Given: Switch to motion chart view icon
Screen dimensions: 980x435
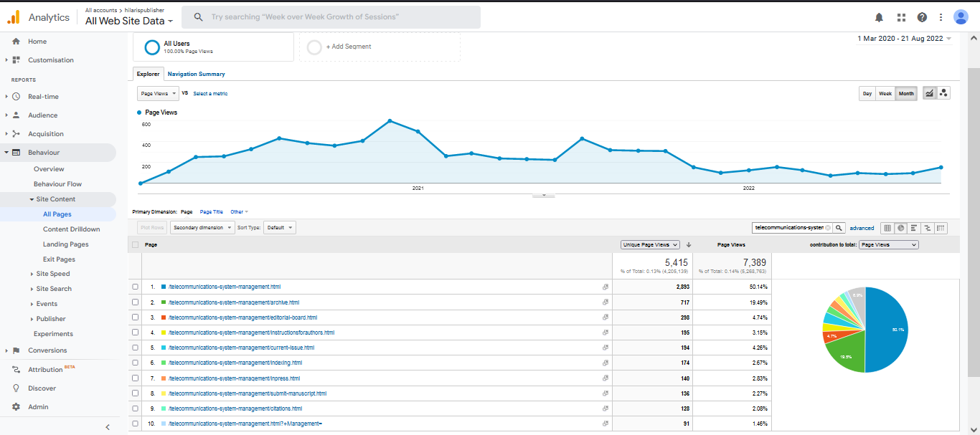Looking at the screenshot, I should 943,93.
